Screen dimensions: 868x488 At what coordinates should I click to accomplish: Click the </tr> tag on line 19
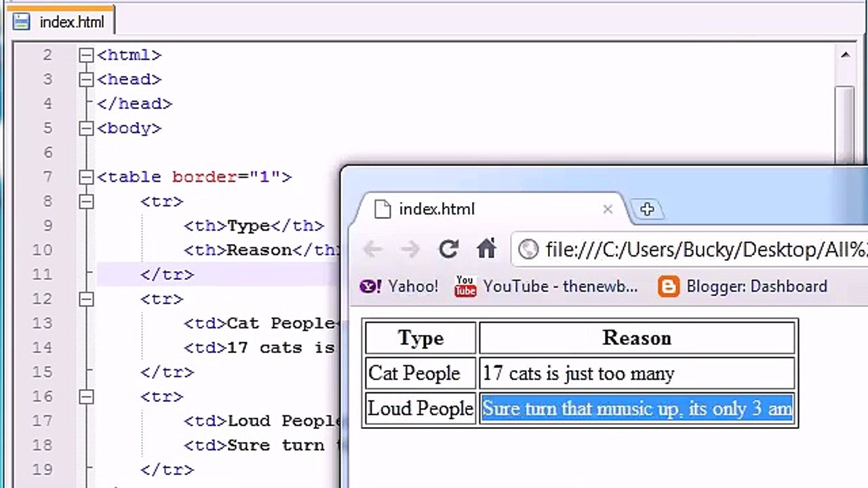pyautogui.click(x=167, y=470)
